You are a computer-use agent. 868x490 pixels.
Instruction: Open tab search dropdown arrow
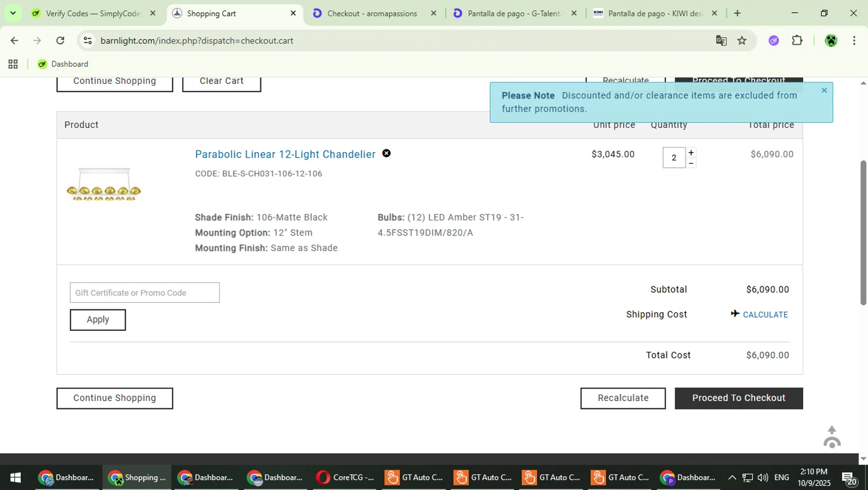pyautogui.click(x=13, y=13)
